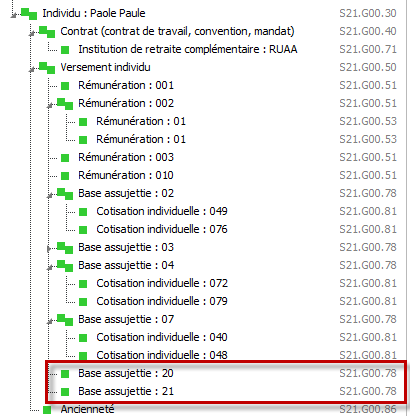Click the green square of Cotisation individuelle : 072
Viewport: 410px width, 416px height.
83,284
